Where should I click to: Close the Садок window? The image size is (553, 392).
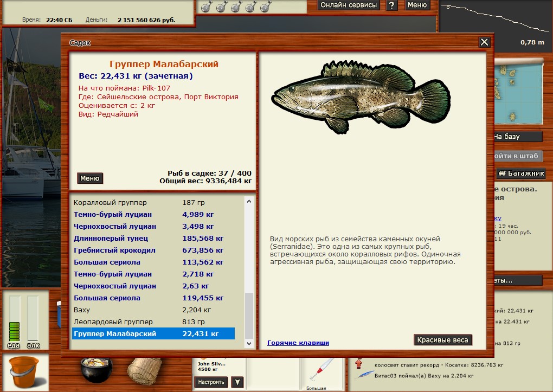(485, 42)
